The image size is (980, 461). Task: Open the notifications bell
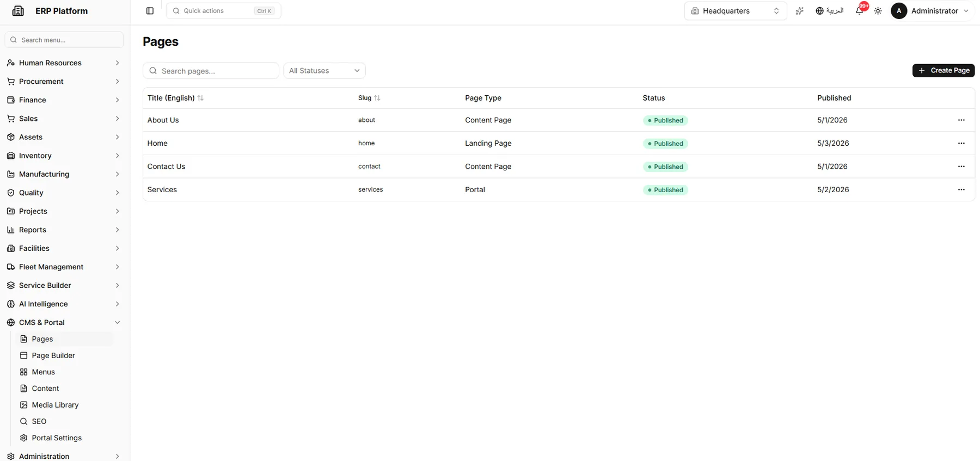pos(860,11)
